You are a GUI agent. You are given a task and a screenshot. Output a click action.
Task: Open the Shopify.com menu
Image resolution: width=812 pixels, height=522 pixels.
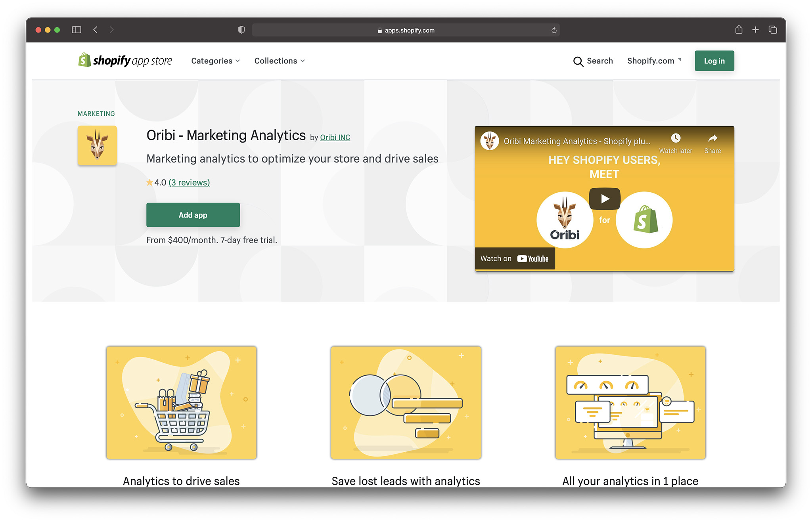[x=654, y=61]
